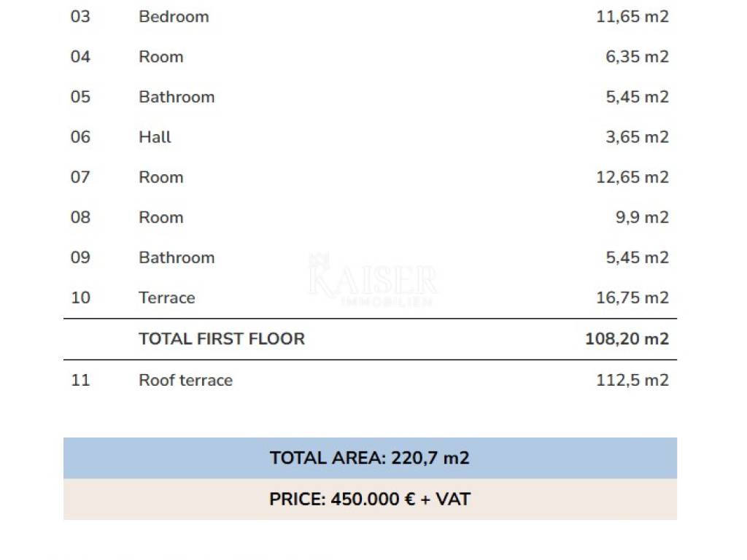Image resolution: width=747 pixels, height=560 pixels.
Task: Click the 9,9 m2 room area value
Action: pyautogui.click(x=642, y=217)
